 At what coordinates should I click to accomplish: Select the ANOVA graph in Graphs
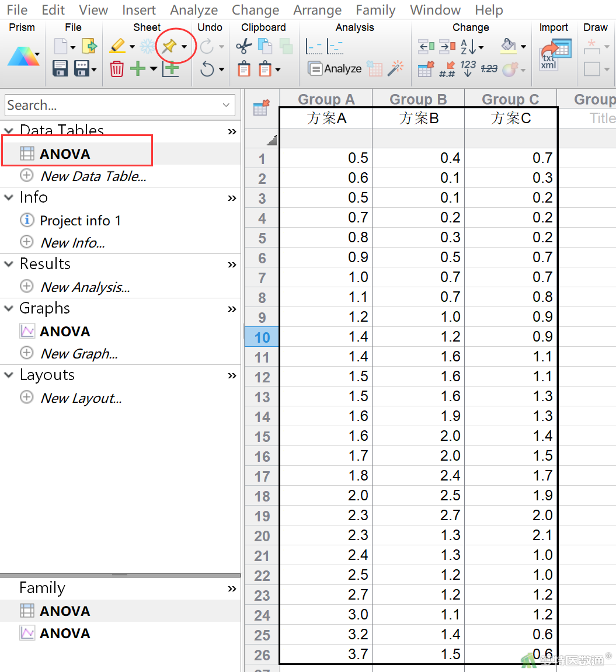click(x=65, y=331)
